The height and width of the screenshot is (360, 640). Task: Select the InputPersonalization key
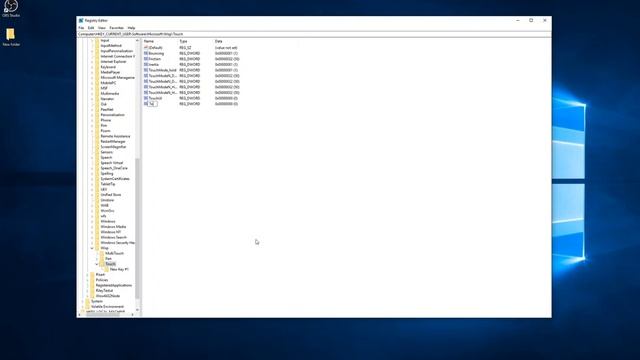(x=116, y=51)
